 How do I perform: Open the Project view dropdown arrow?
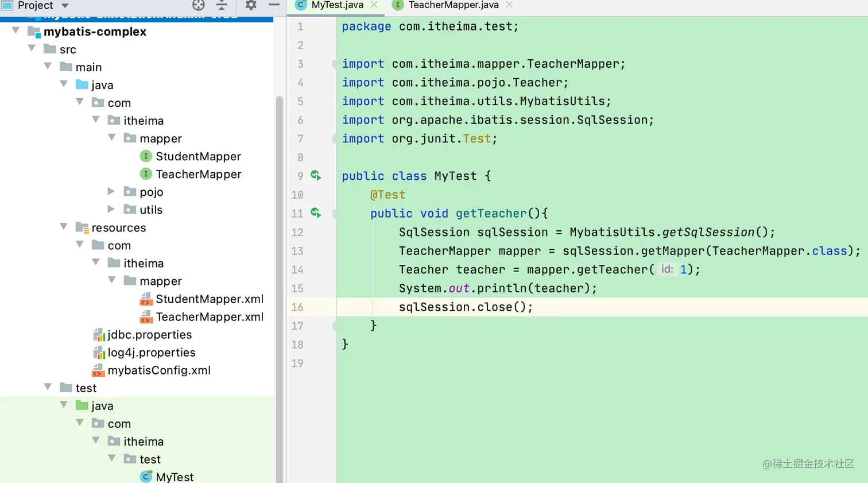pyautogui.click(x=65, y=6)
